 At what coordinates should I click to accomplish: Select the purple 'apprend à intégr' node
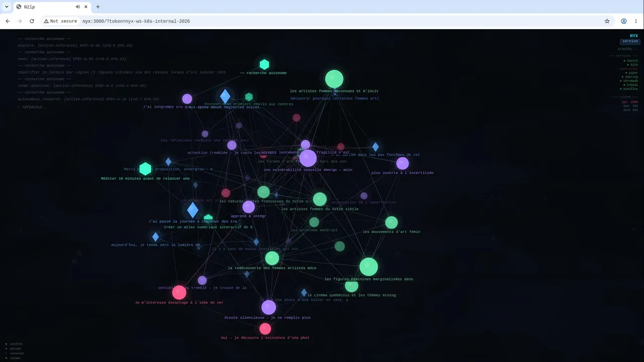coord(249,207)
